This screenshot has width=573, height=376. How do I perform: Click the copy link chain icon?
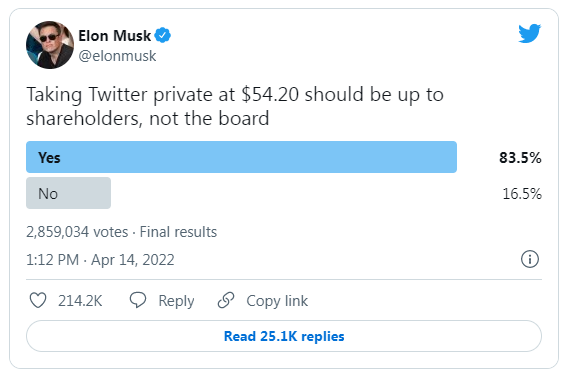(226, 300)
